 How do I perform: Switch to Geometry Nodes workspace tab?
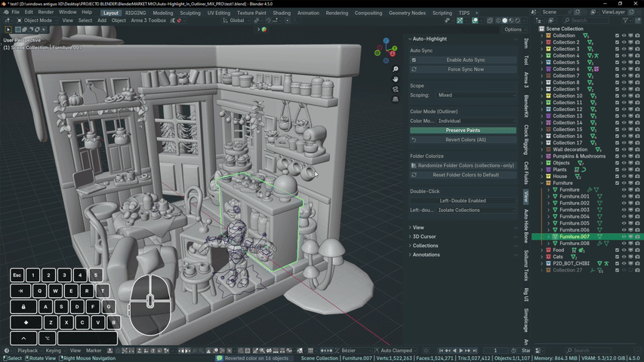click(x=407, y=13)
